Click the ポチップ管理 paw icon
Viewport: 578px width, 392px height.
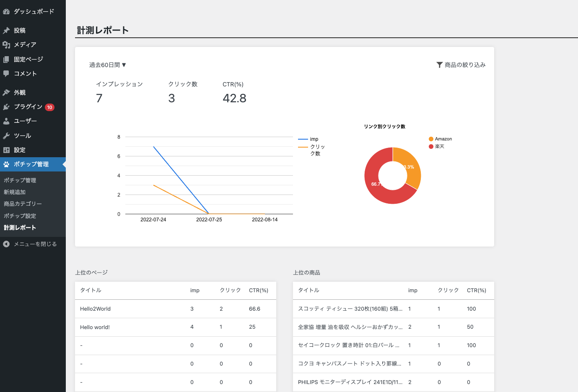(x=6, y=164)
